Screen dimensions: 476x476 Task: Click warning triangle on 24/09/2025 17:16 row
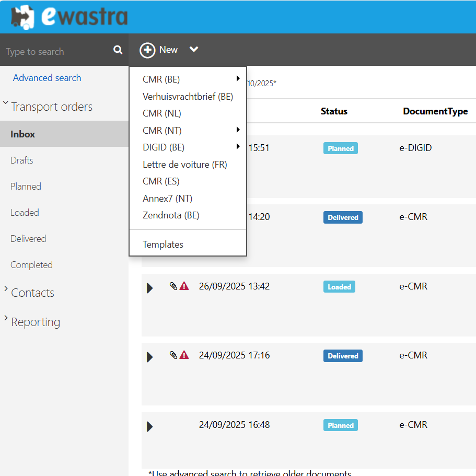click(x=184, y=355)
